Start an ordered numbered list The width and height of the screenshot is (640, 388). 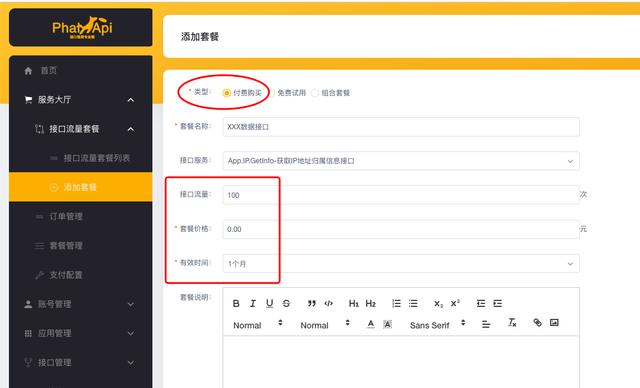pyautogui.click(x=396, y=303)
